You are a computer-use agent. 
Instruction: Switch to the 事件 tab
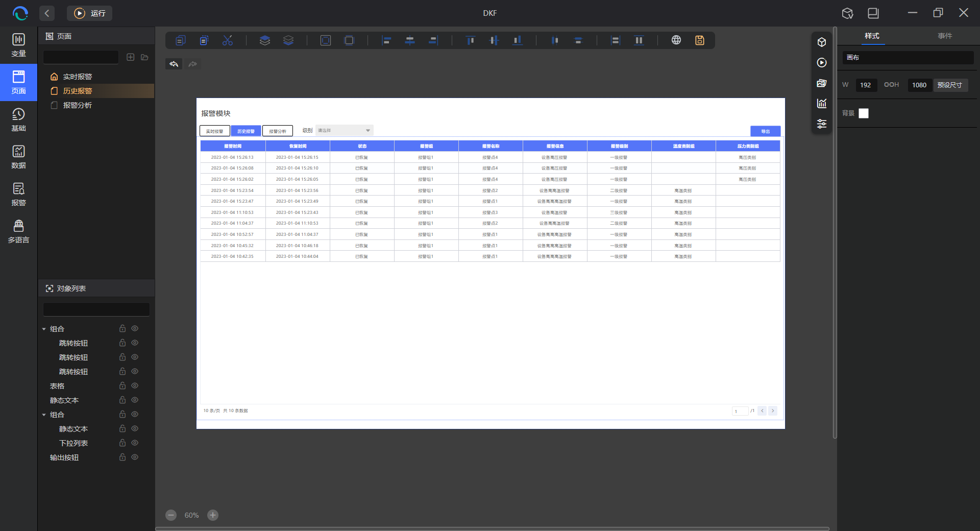945,36
